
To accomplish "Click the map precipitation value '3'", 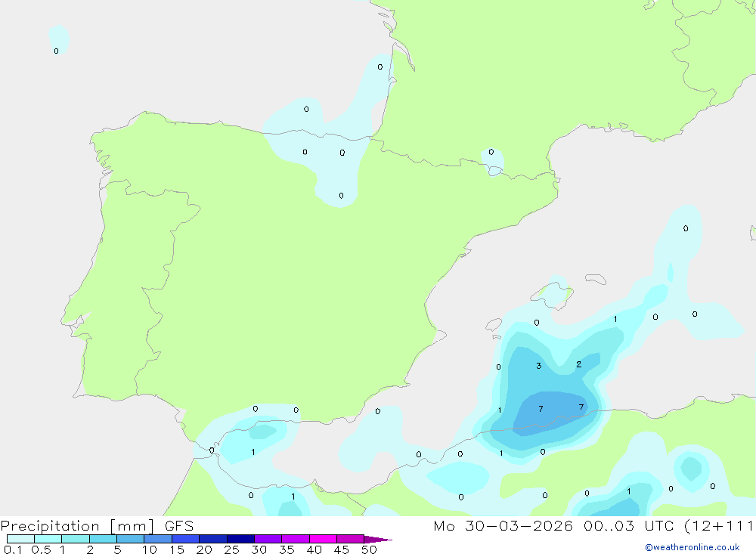I will click(538, 366).
